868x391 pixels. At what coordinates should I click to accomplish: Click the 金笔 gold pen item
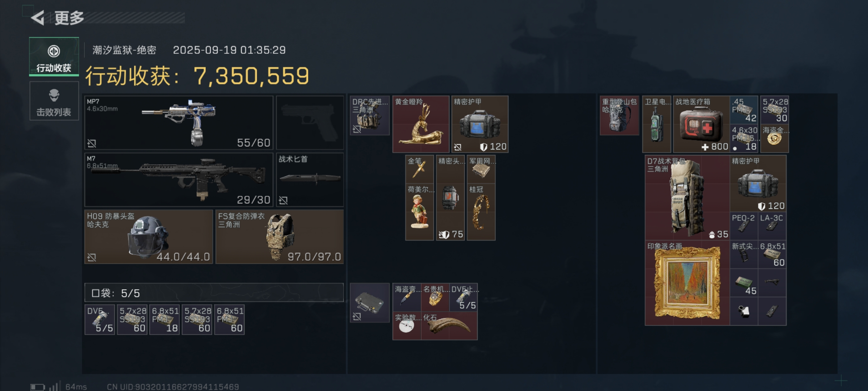point(420,169)
